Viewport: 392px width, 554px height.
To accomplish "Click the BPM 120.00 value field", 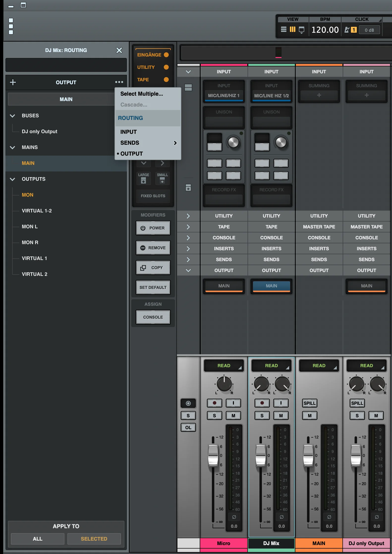I will tap(325, 30).
